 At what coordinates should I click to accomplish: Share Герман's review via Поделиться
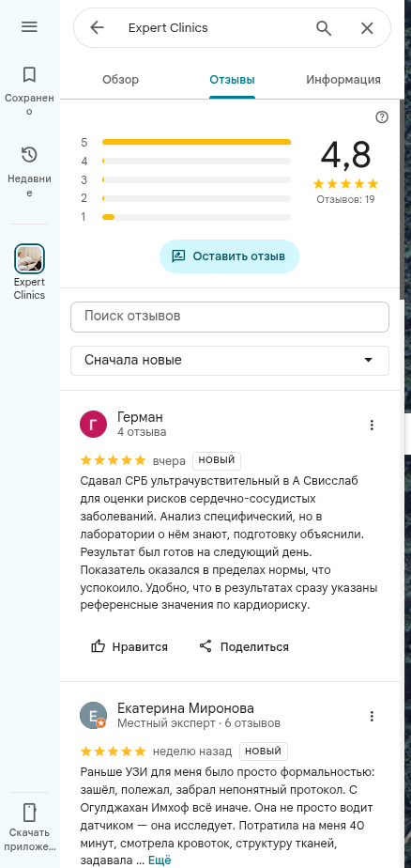point(244,646)
